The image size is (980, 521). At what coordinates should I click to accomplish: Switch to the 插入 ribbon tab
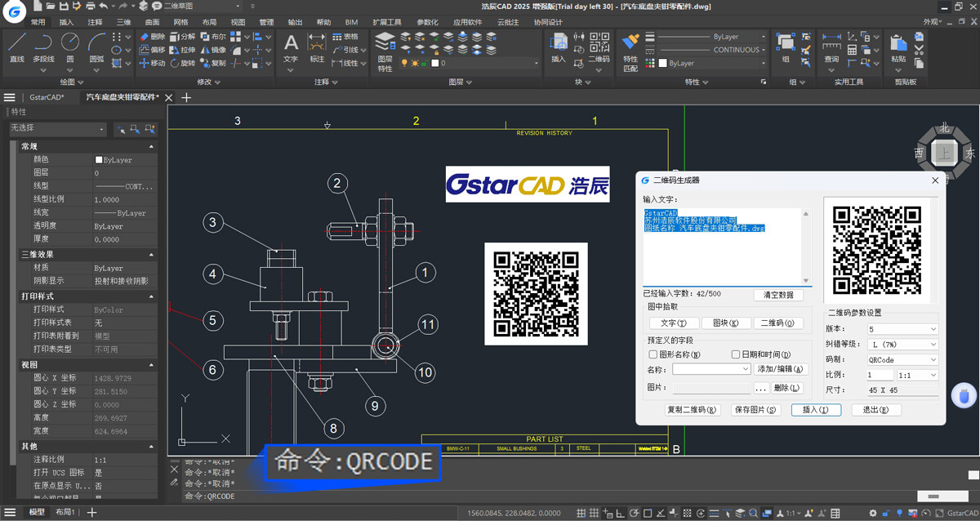click(66, 22)
